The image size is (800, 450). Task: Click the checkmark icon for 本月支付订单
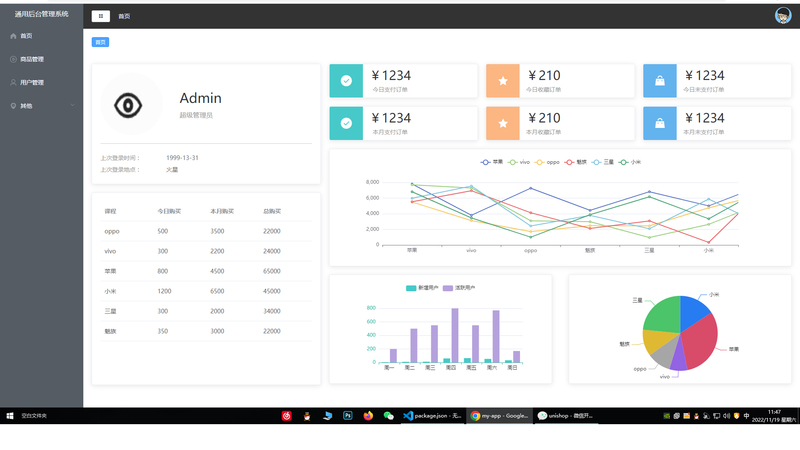click(x=346, y=123)
